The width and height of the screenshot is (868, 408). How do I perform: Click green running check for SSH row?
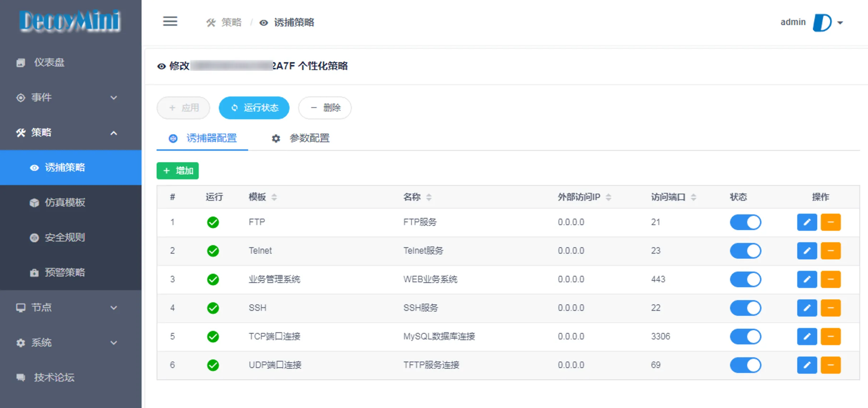(x=213, y=308)
